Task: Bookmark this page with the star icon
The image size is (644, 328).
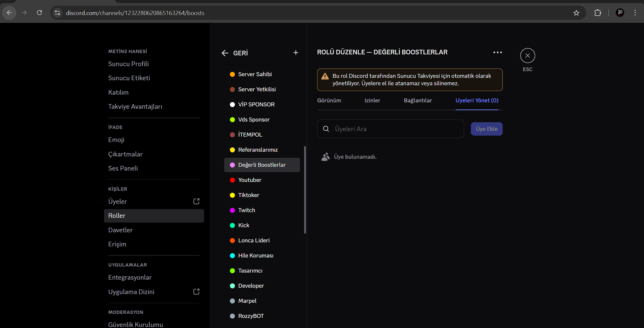Action: (576, 13)
